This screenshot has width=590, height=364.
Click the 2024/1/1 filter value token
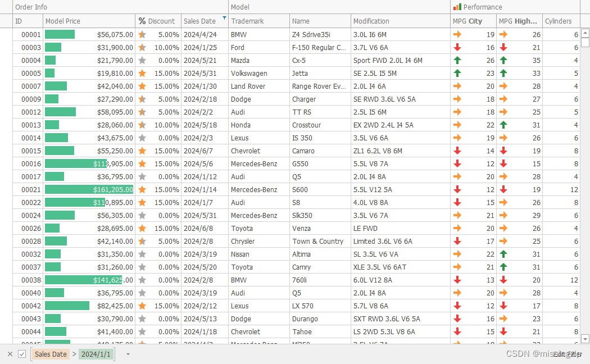pyautogui.click(x=96, y=354)
